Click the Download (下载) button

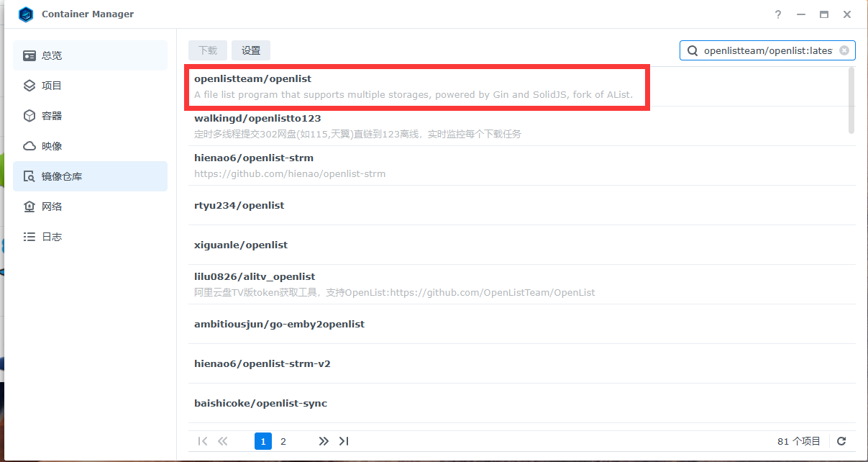point(208,50)
